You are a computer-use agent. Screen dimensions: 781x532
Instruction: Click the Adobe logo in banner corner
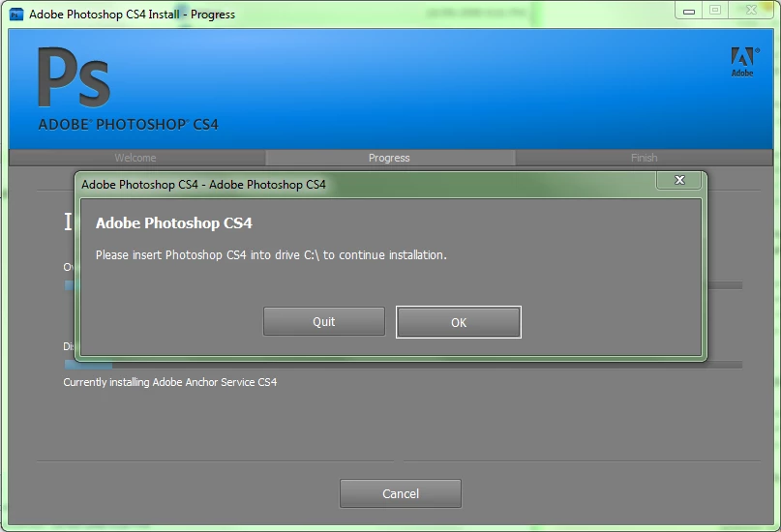click(x=743, y=62)
